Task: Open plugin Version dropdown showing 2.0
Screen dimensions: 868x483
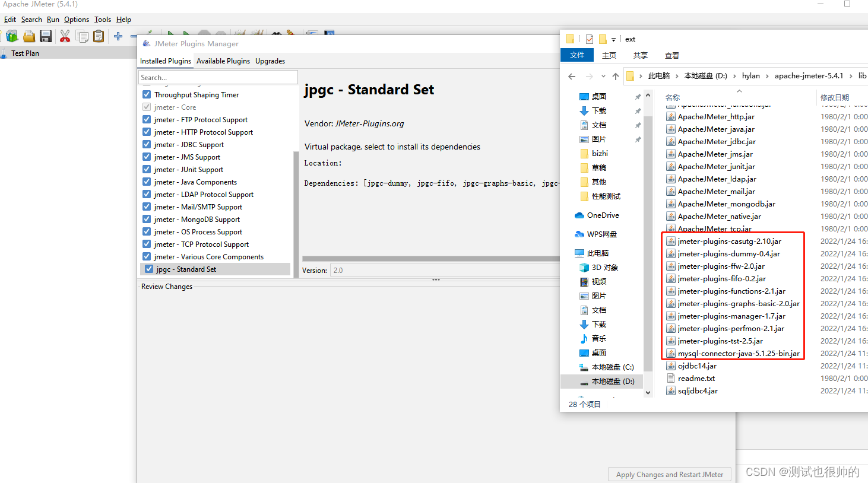Action: [445, 271]
